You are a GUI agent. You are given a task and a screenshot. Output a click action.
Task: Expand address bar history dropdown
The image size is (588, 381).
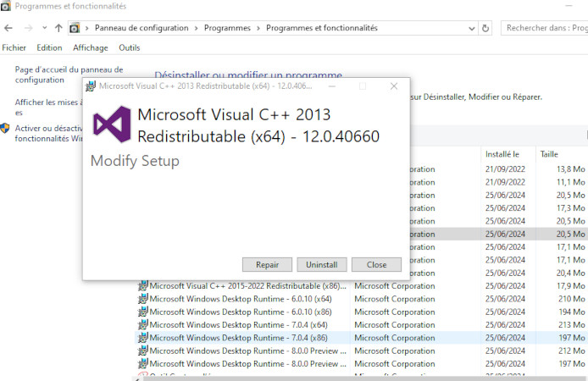click(x=472, y=29)
